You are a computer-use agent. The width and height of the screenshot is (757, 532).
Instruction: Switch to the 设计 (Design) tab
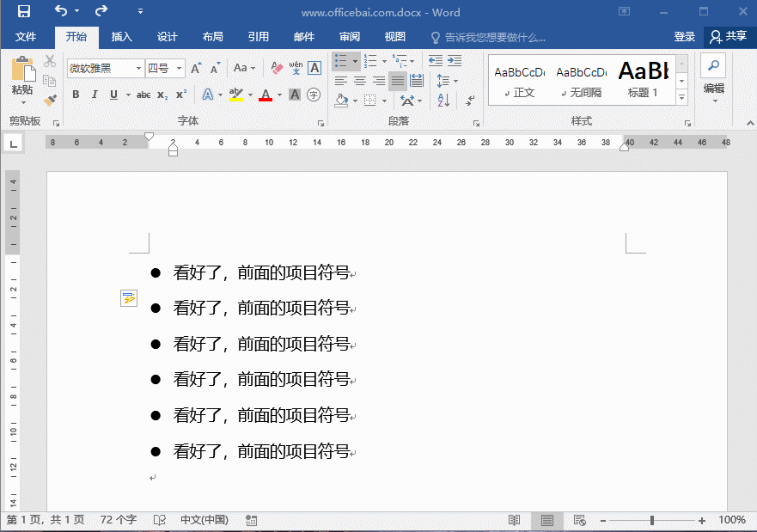click(x=167, y=37)
